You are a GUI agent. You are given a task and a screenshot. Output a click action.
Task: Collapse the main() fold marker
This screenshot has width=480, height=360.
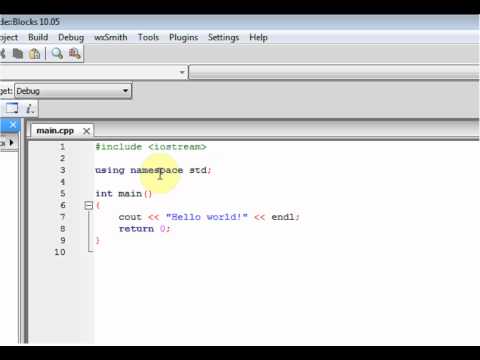(x=88, y=205)
